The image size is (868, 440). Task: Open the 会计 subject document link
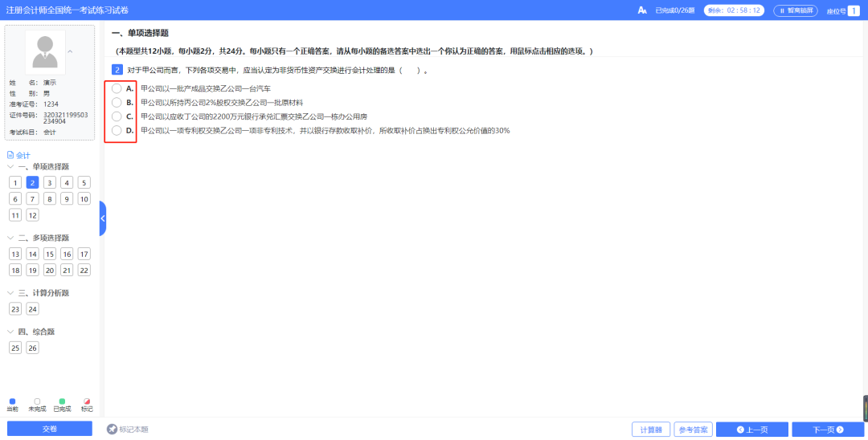18,155
